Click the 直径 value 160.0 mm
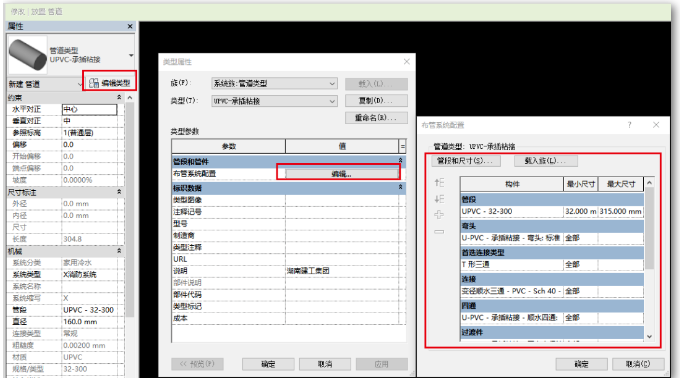The height and width of the screenshot is (378, 684). [x=89, y=322]
